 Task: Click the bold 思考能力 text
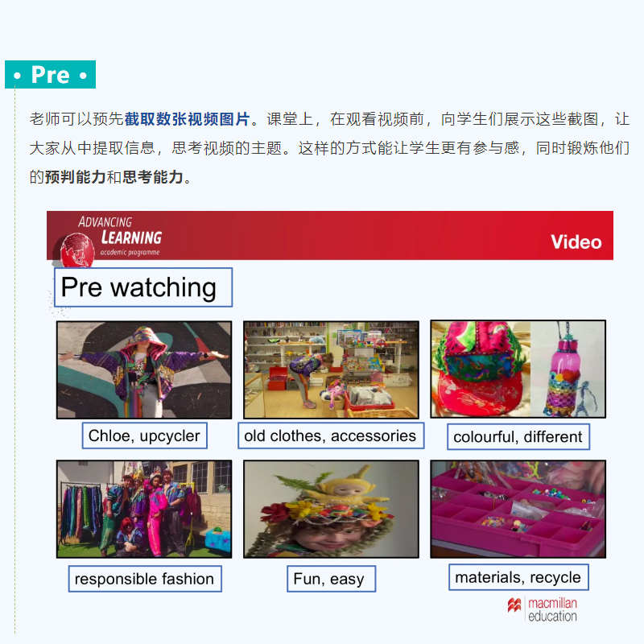pos(153,177)
